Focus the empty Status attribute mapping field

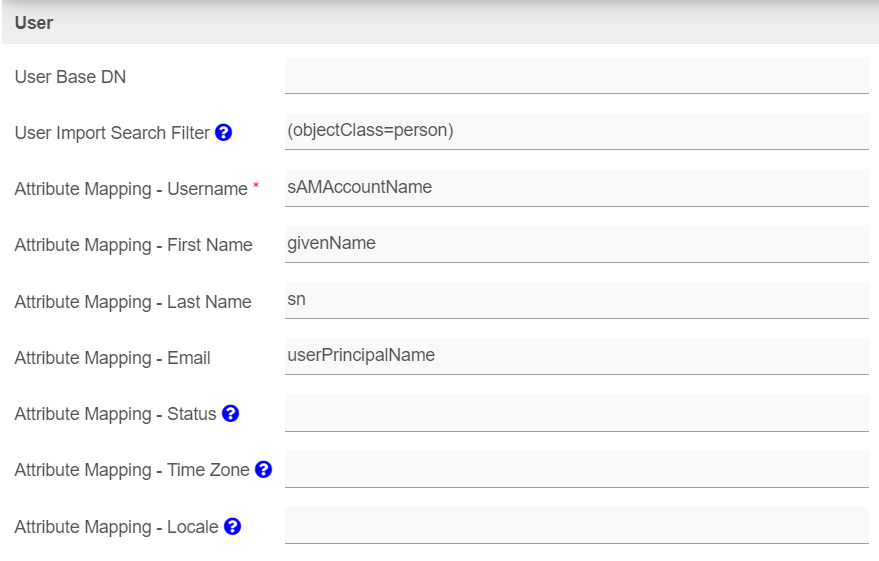click(x=576, y=412)
